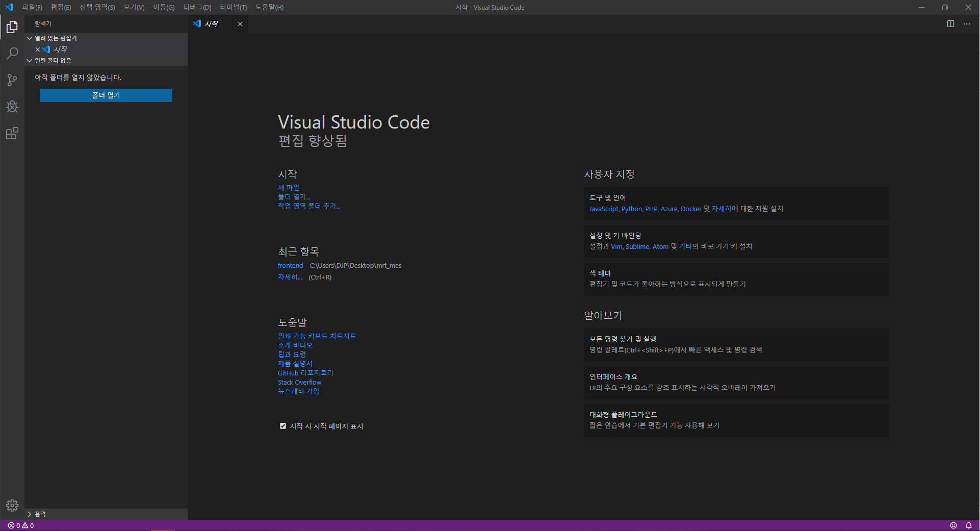The image size is (980, 531).
Task: Click the 폴더 열기 button in sidebar
Action: tap(106, 95)
